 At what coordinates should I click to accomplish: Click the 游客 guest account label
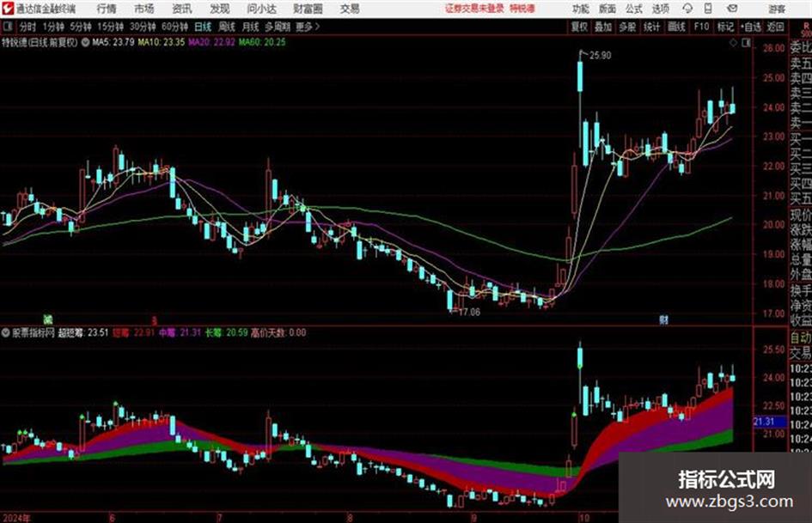tap(776, 9)
